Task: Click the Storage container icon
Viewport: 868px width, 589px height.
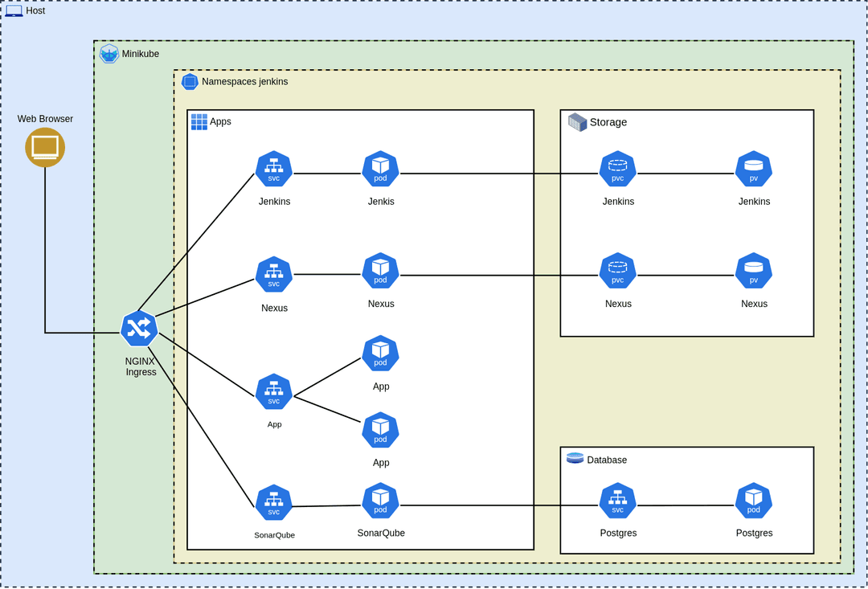Action: (x=577, y=122)
